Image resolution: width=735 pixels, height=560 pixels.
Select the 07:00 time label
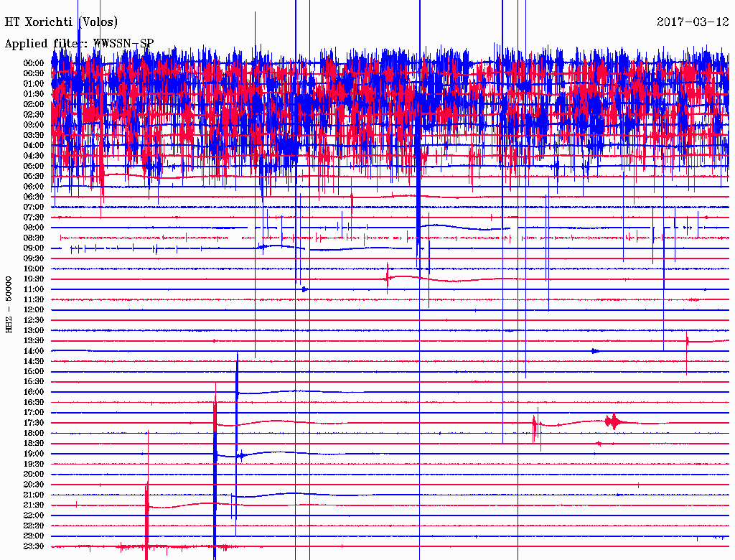tap(34, 207)
